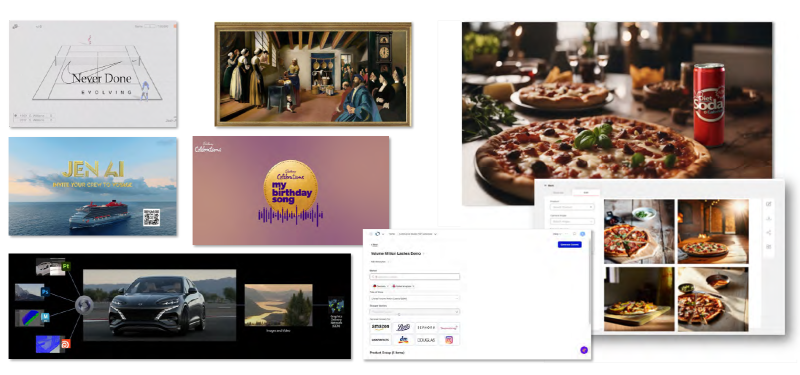Toggle the Sephora channel tile

pyautogui.click(x=426, y=327)
